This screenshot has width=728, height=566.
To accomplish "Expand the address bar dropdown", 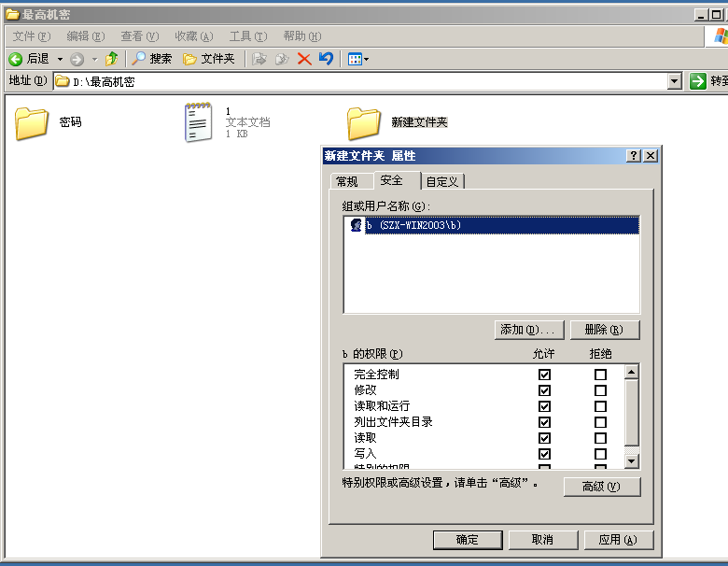I will [x=675, y=81].
